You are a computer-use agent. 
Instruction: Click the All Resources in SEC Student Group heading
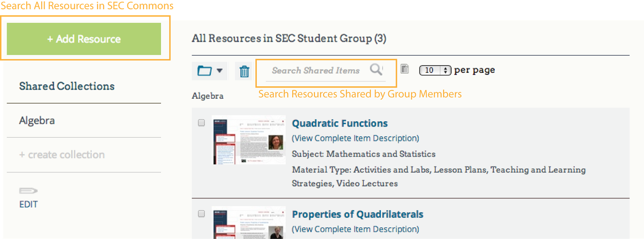(289, 39)
